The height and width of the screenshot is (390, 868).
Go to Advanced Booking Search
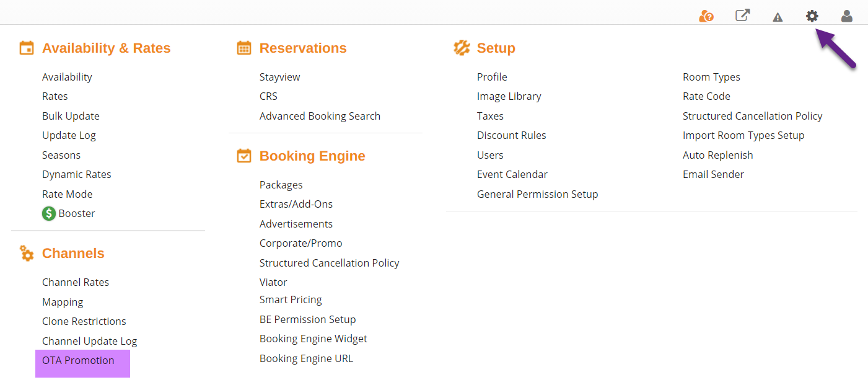tap(320, 116)
